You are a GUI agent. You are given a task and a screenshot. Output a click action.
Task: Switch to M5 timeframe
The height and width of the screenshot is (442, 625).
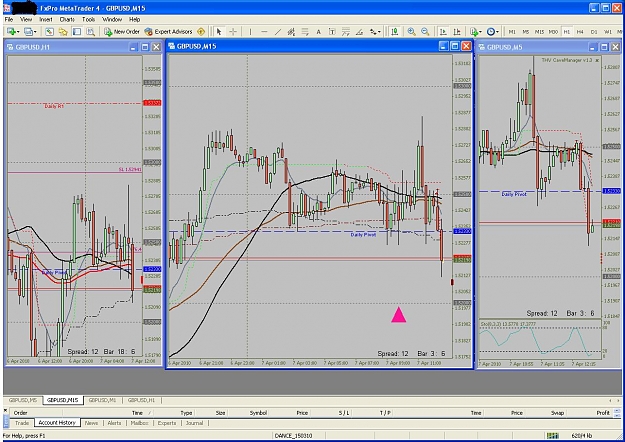[x=526, y=31]
